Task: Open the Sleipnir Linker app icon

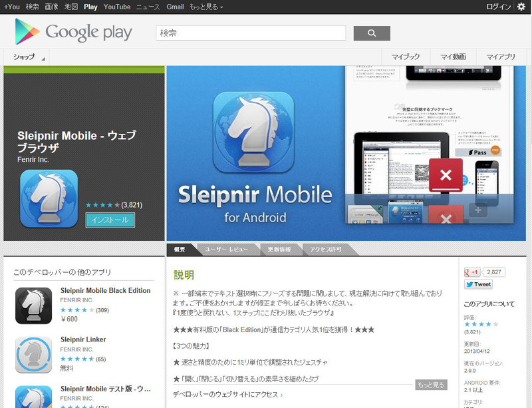Action: point(33,354)
